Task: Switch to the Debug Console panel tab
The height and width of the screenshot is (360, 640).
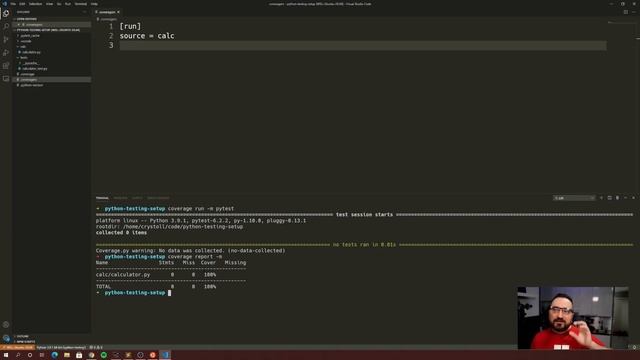Action: [x=158, y=198]
